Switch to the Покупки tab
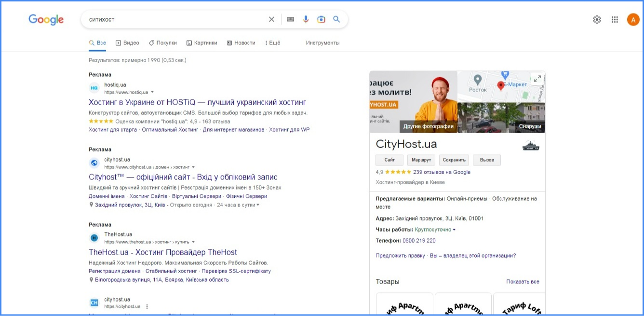This screenshot has width=644, height=316. [162, 43]
